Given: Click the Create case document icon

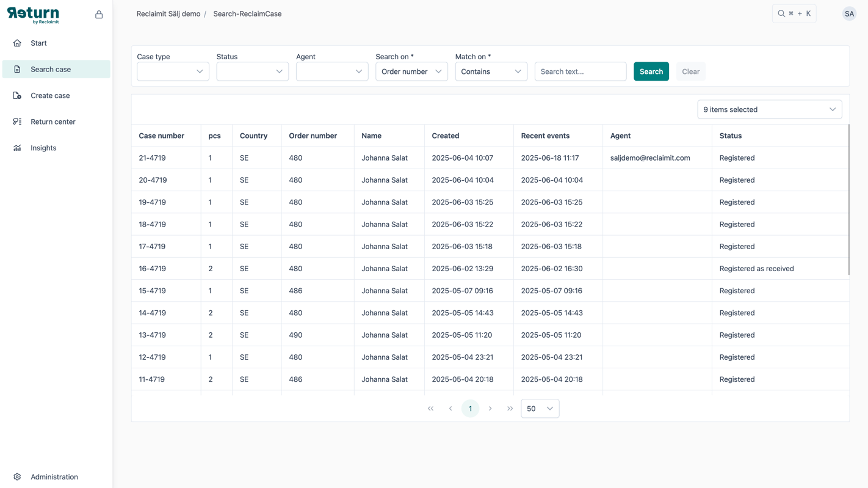Looking at the screenshot, I should coord(17,95).
